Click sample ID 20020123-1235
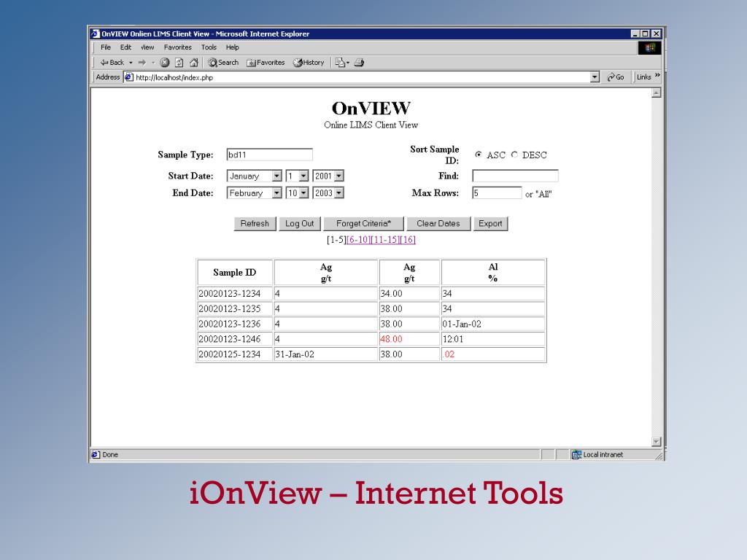This screenshot has width=747, height=560. click(x=230, y=309)
